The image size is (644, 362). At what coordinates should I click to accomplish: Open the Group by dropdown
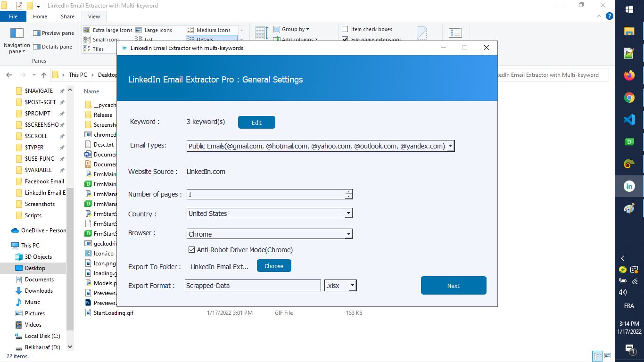291,29
